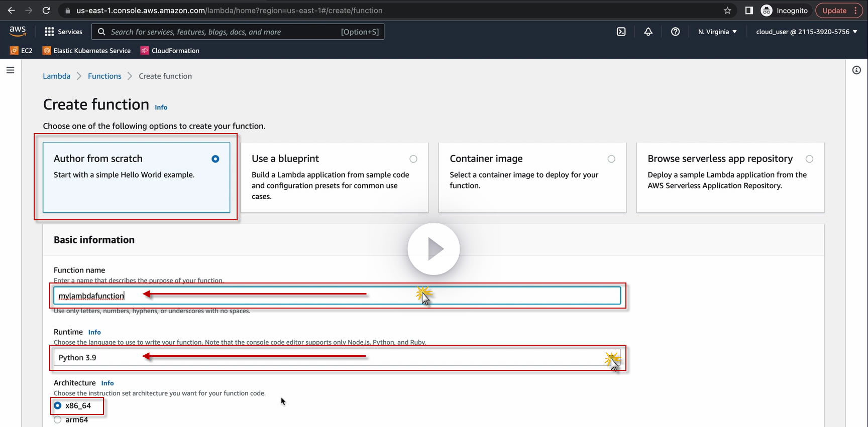Open the CloudFormation bookmark shortcut
The height and width of the screenshot is (427, 868).
(170, 51)
